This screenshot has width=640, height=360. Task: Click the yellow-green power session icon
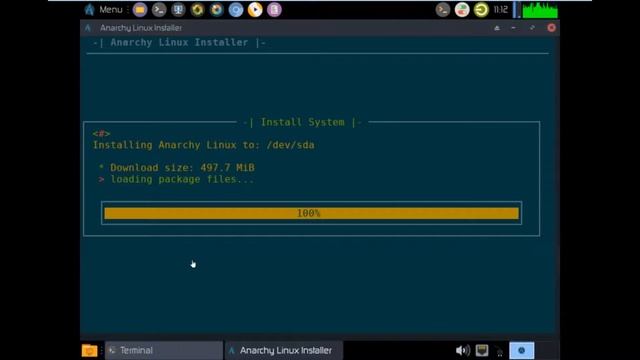(x=481, y=10)
